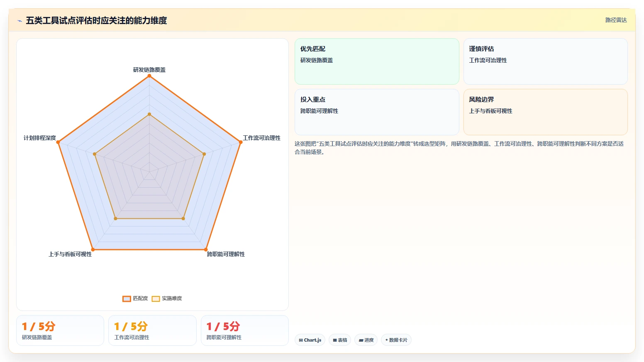Click the 进度 chip
Screen dimensions: 644x362
366,340
